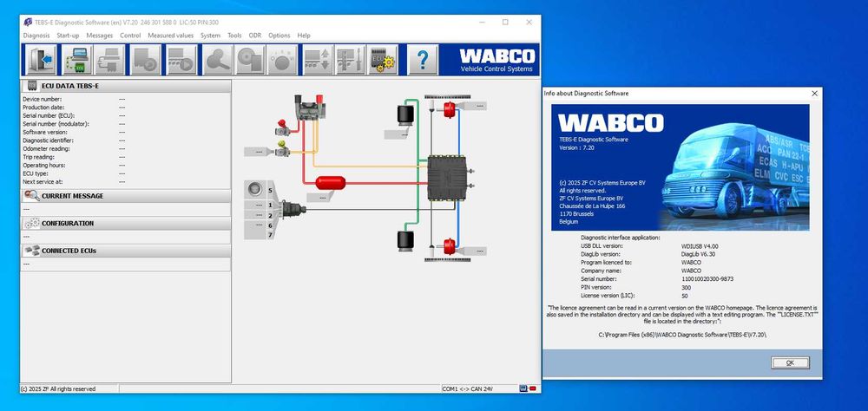Image resolution: width=868 pixels, height=411 pixels.
Task: Open help with the question mark icon
Action: click(423, 59)
